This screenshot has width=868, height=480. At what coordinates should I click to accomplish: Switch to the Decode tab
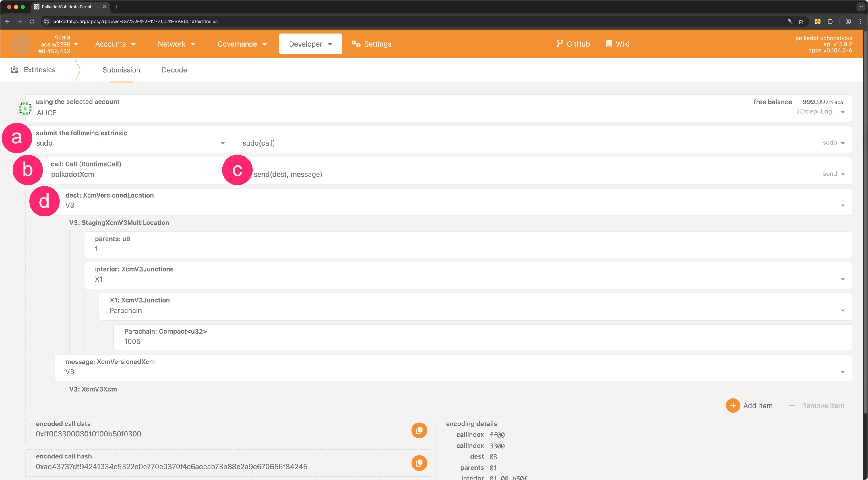(x=174, y=70)
